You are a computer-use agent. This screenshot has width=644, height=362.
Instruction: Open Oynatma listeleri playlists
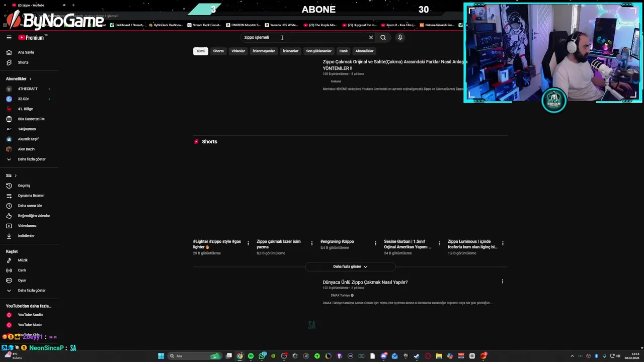[25, 196]
